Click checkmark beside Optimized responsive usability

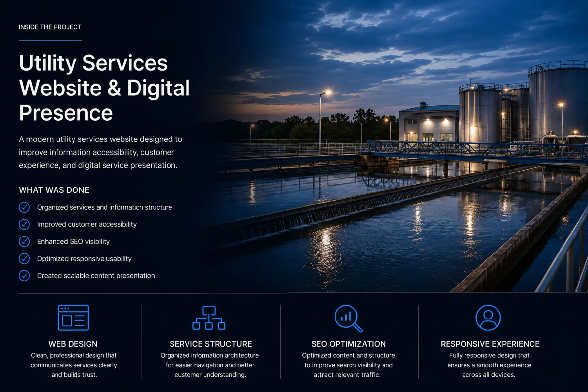[24, 259]
